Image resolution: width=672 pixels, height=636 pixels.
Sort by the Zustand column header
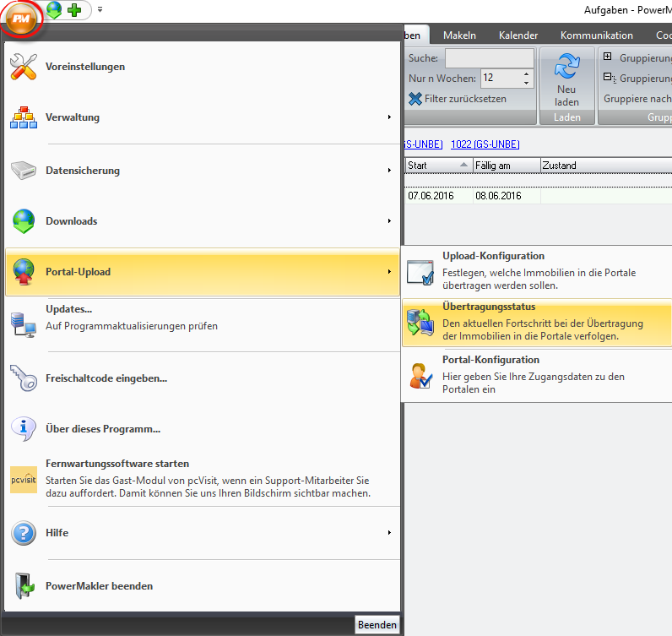coord(606,166)
